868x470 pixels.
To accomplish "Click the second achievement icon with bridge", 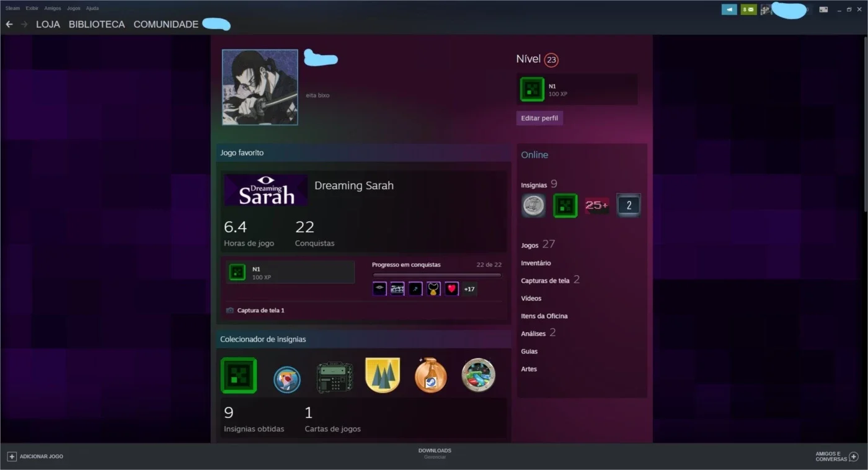I will pyautogui.click(x=397, y=289).
